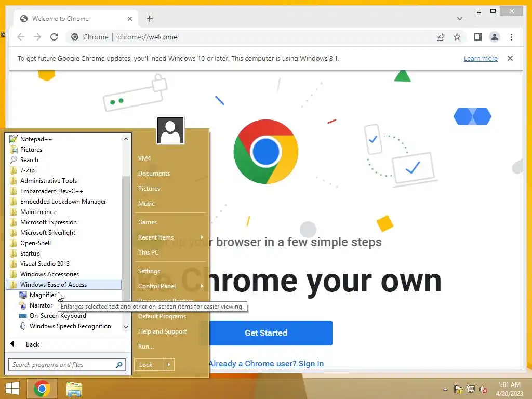The height and width of the screenshot is (399, 532).
Task: Open Embedded Lockdown Manager folder
Action: coord(64,202)
